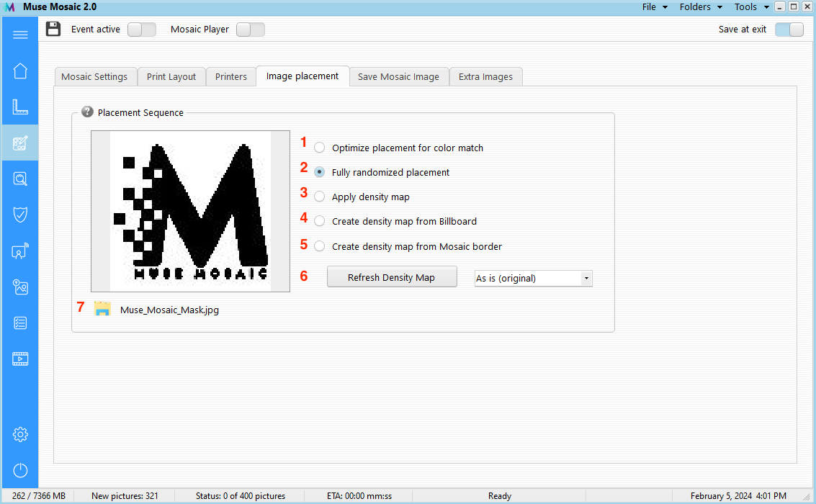816x504 pixels.
Task: Switch to the Print Layout tab
Action: [x=171, y=76]
